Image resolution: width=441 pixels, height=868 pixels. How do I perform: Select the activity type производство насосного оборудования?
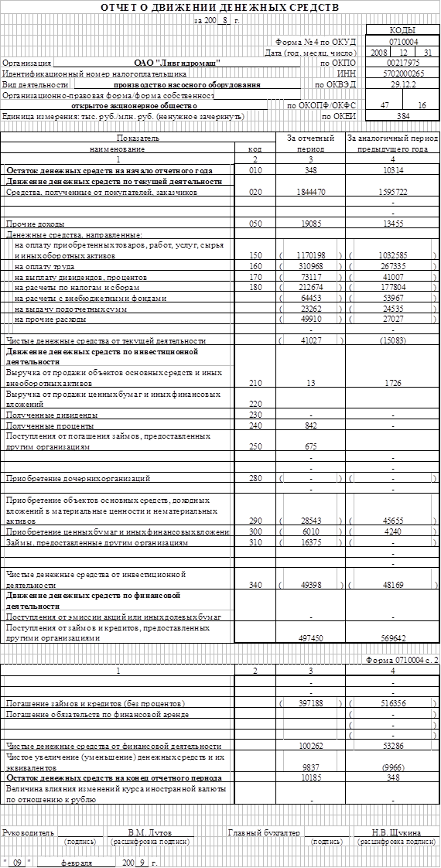(x=187, y=84)
